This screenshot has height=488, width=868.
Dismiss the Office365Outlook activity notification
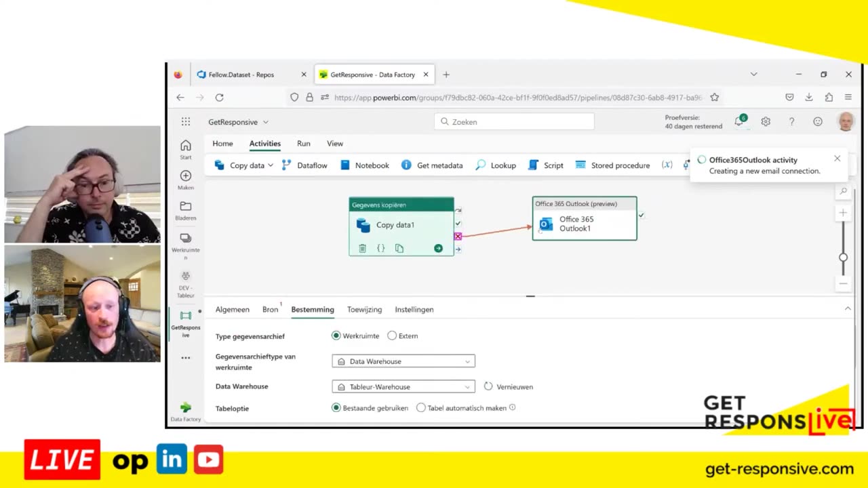pyautogui.click(x=837, y=159)
